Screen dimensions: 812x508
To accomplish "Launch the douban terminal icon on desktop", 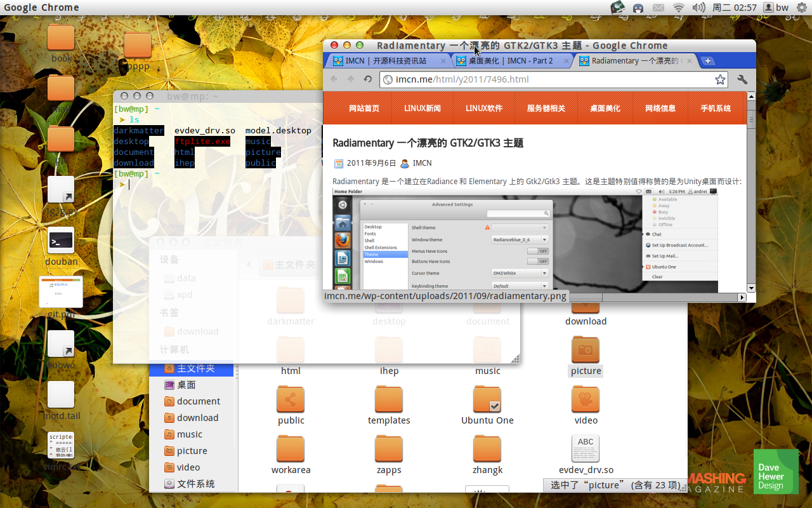I will tap(61, 247).
